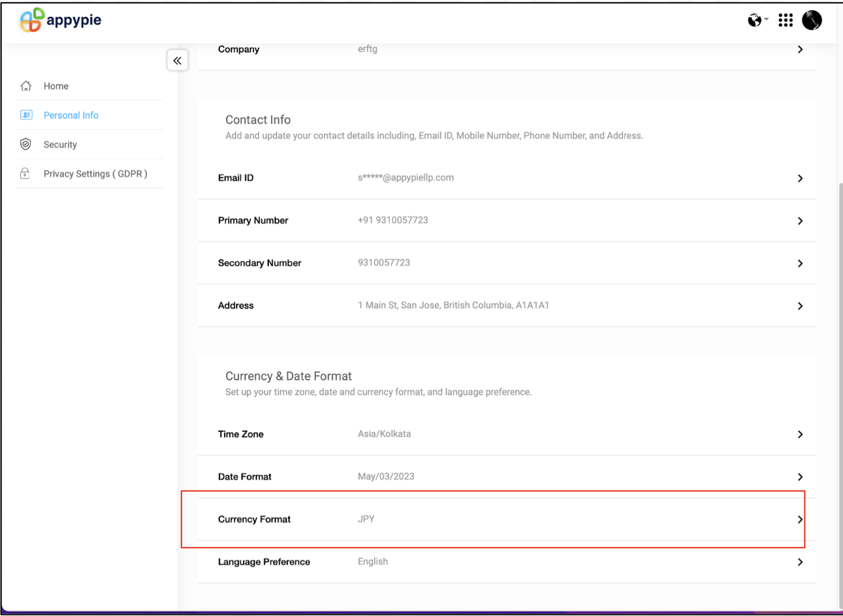The image size is (843, 616).
Task: Click the Privacy Settings lock icon
Action: point(25,174)
